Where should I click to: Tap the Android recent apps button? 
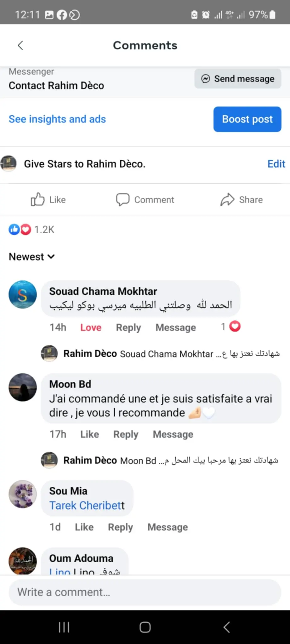pos(64,627)
